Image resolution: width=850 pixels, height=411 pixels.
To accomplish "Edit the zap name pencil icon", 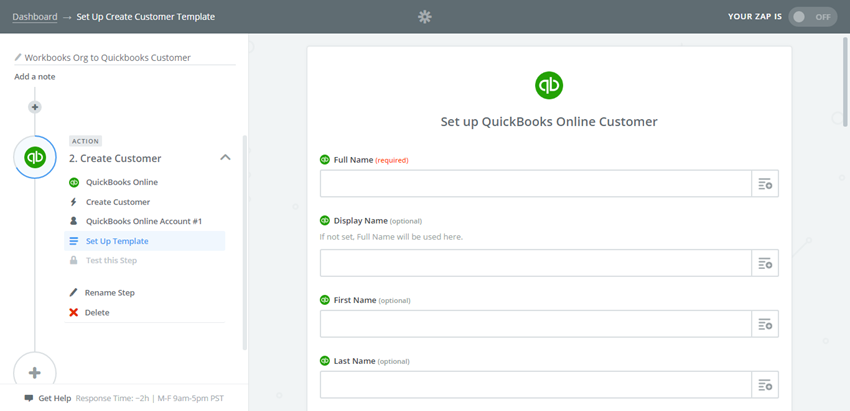I will tap(18, 57).
